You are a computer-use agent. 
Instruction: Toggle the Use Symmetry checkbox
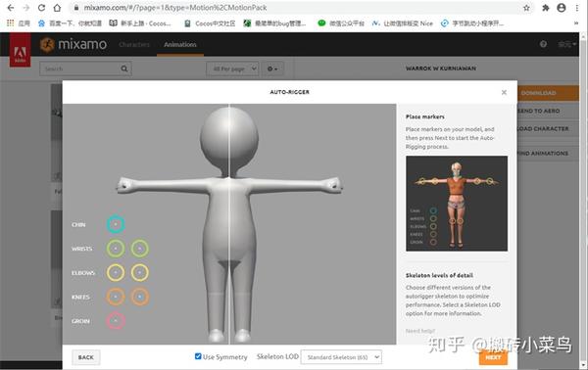198,356
